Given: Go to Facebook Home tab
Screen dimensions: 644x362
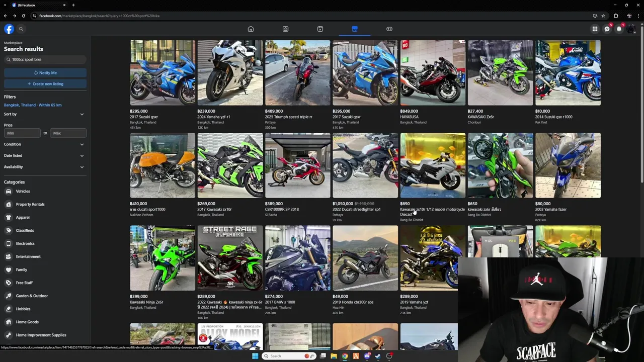Looking at the screenshot, I should coord(251,29).
